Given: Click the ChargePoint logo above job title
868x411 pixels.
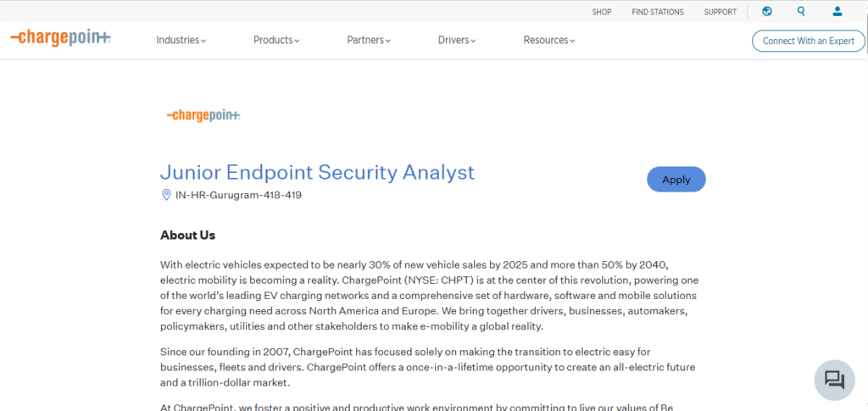Looking at the screenshot, I should click(203, 115).
